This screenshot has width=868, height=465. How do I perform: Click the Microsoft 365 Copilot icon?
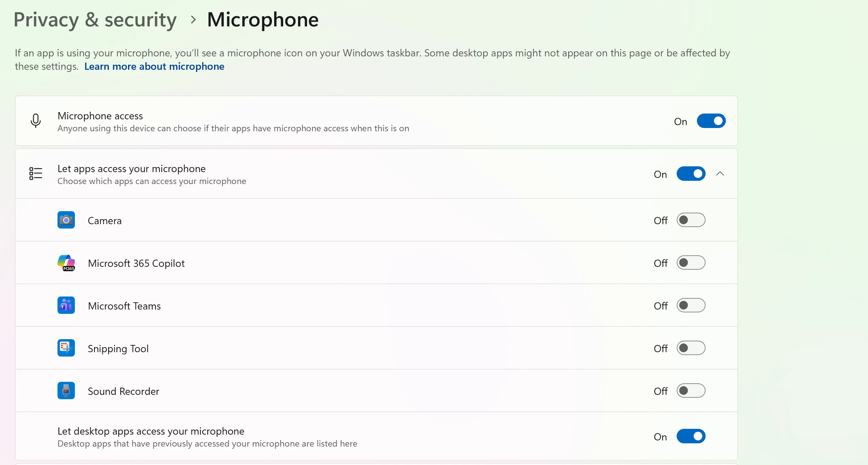[66, 263]
